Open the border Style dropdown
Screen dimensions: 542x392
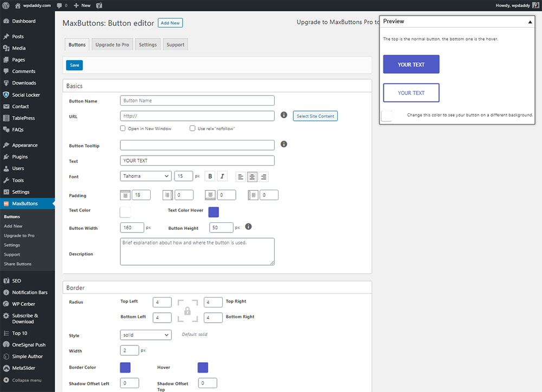point(146,335)
